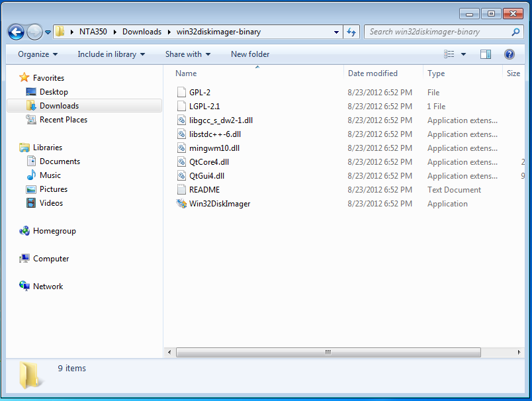This screenshot has height=401, width=532.
Task: Open Documents library
Action: click(60, 161)
